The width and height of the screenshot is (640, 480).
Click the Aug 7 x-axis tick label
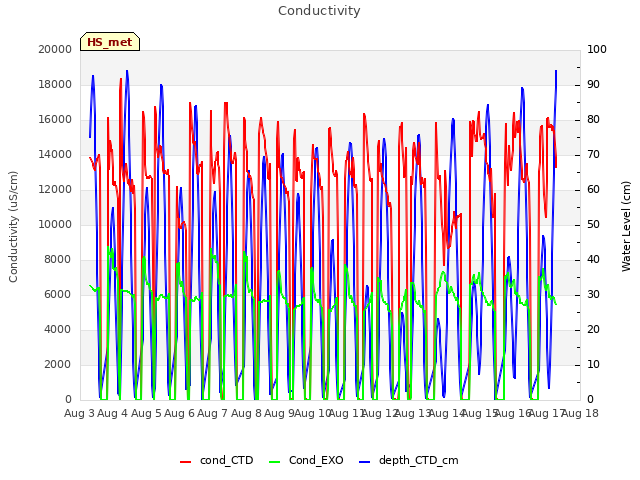(x=212, y=413)
